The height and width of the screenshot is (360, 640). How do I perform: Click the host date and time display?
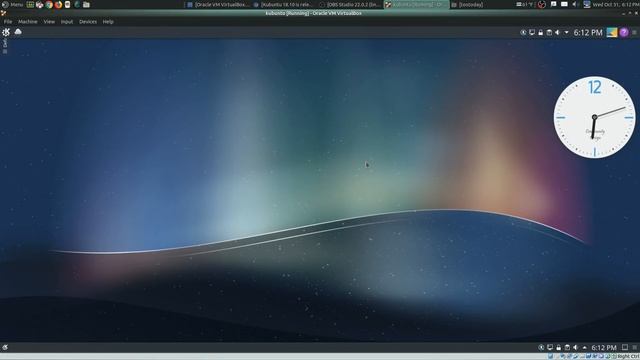(616, 4)
